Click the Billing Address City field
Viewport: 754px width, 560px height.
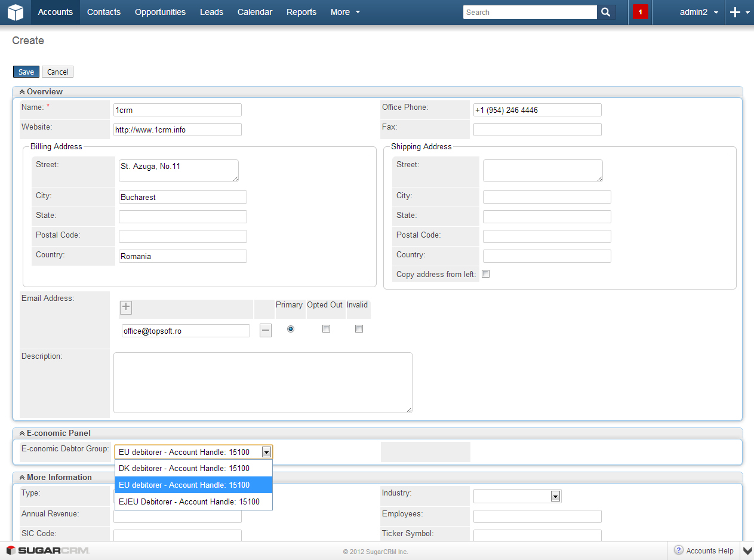tap(183, 197)
